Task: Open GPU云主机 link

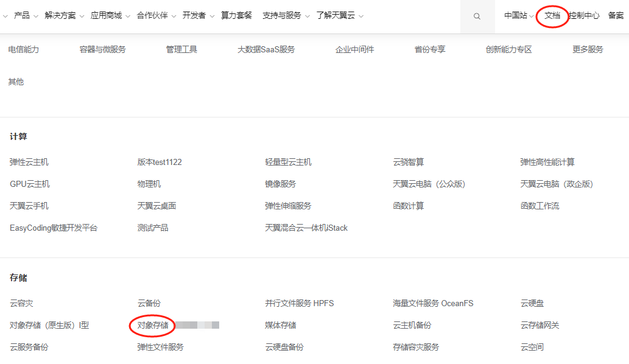Action: coord(30,184)
